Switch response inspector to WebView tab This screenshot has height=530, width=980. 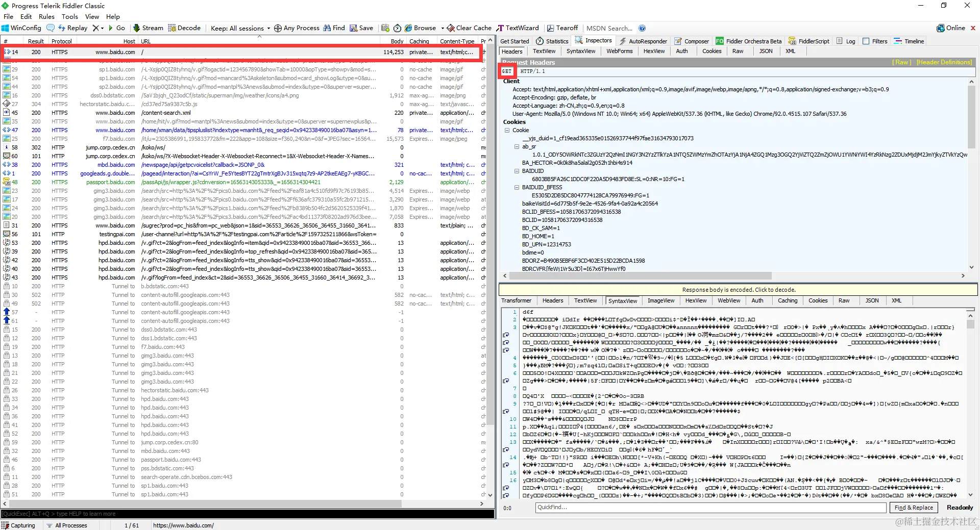pyautogui.click(x=728, y=300)
